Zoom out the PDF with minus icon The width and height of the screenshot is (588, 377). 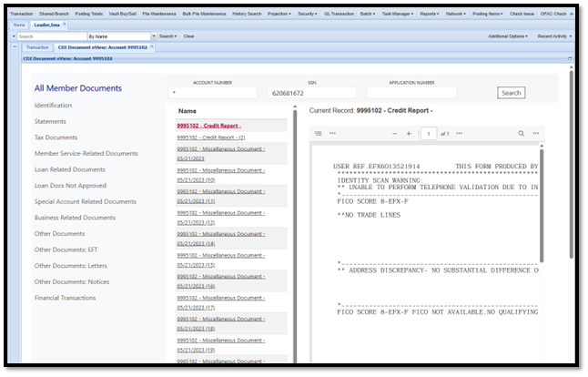(x=394, y=134)
